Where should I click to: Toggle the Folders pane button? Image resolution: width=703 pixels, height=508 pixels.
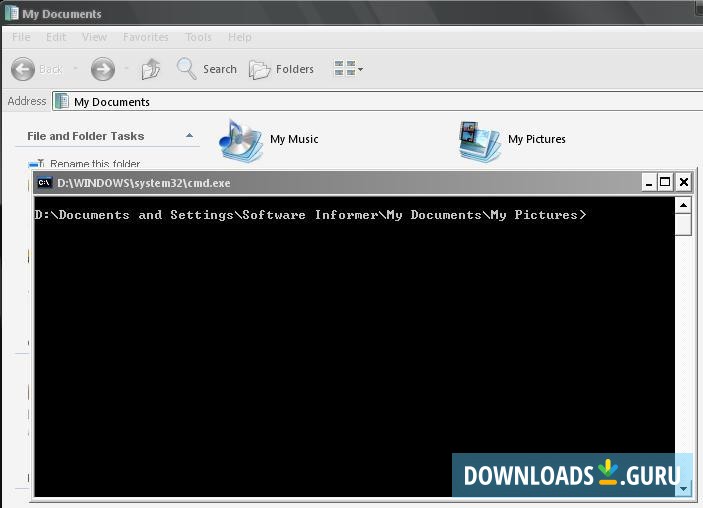[281, 69]
